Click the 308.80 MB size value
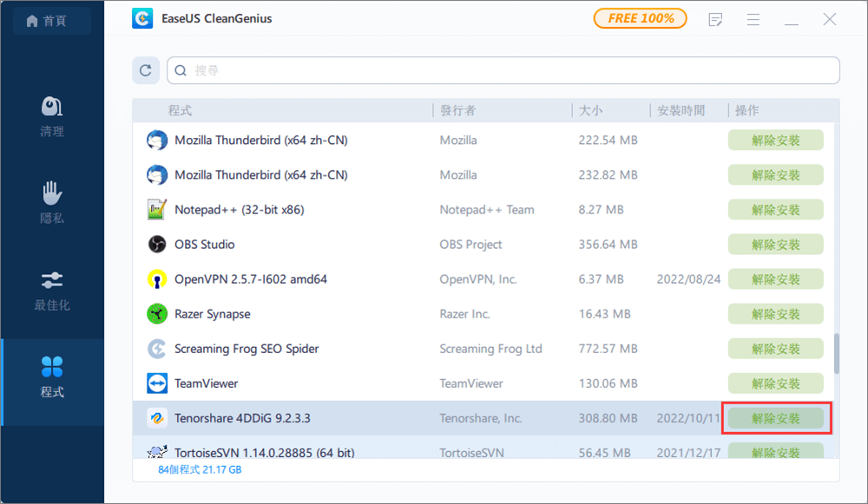This screenshot has height=504, width=868. point(608,418)
